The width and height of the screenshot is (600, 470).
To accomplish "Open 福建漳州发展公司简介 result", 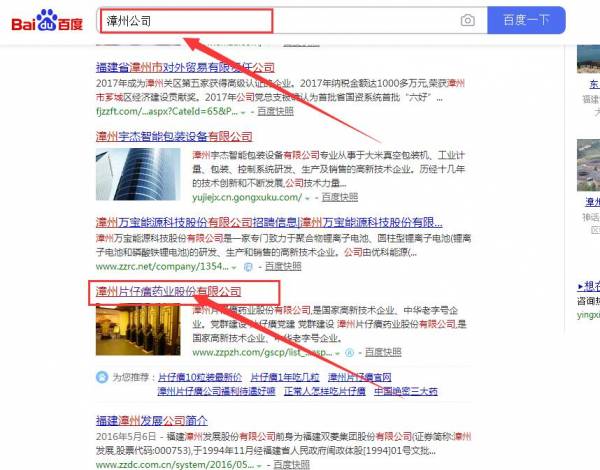I will [152, 421].
